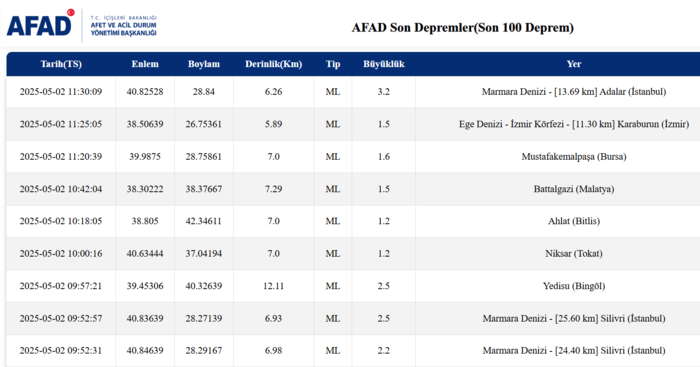
Task: Click depth value 6.26
Action: [x=273, y=92]
